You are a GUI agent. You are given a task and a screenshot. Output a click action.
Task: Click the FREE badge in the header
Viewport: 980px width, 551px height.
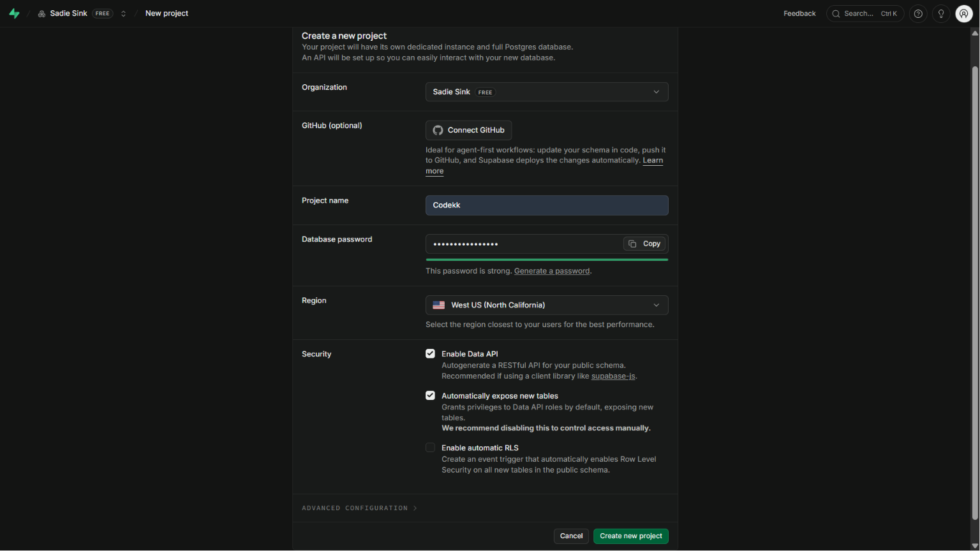[102, 13]
